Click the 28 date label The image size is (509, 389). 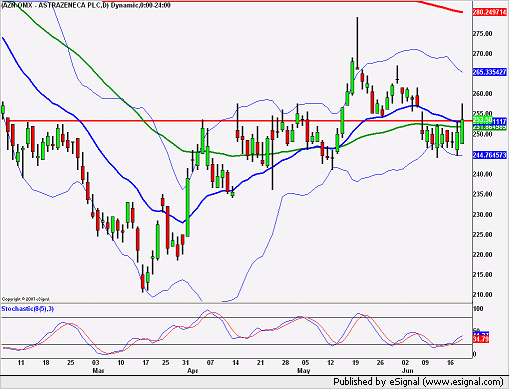point(285,363)
